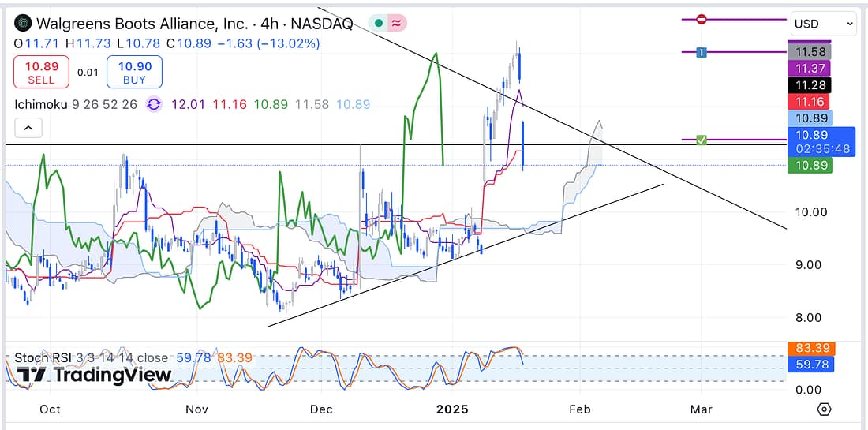Click the green market status dot
This screenshot has height=430, width=868.
click(x=379, y=24)
